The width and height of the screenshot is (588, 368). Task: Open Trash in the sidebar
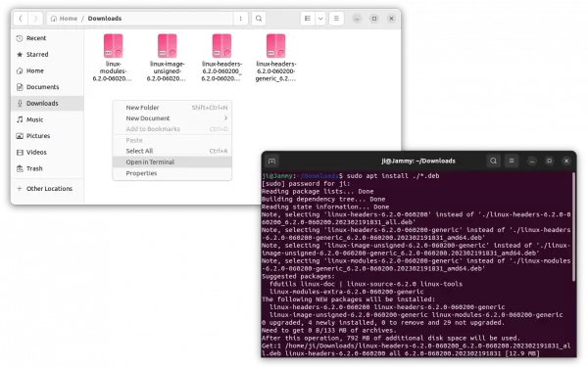(x=47, y=169)
